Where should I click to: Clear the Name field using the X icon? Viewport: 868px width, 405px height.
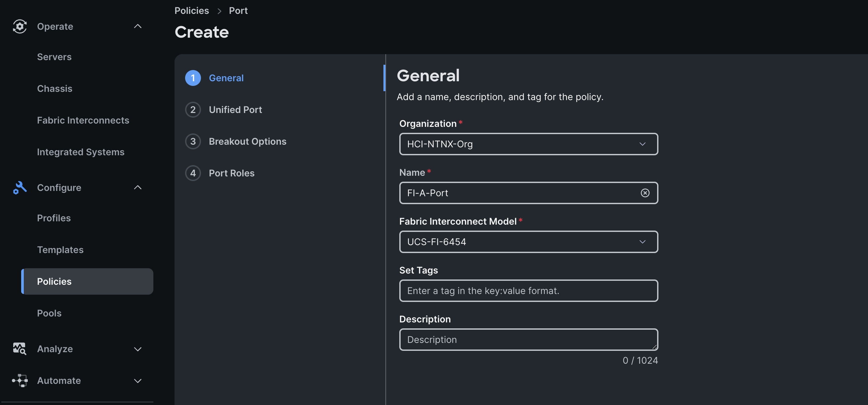click(645, 193)
